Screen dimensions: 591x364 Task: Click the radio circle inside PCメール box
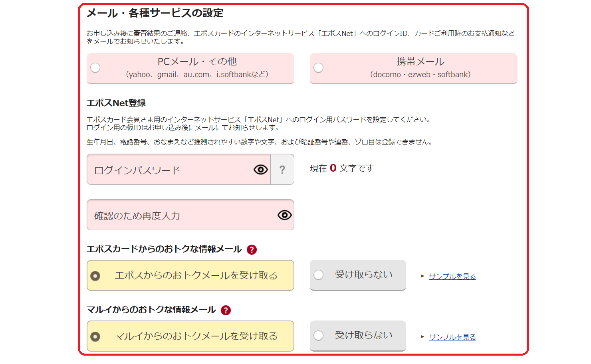coord(95,68)
